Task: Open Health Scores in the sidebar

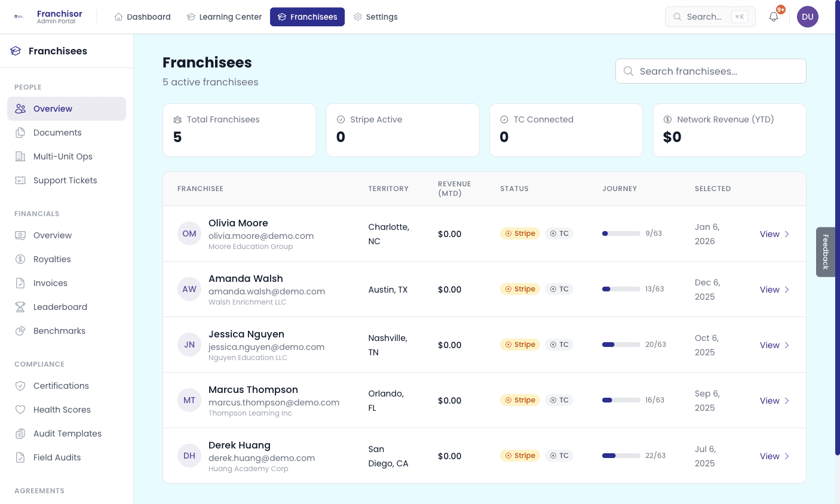Action: (x=62, y=410)
